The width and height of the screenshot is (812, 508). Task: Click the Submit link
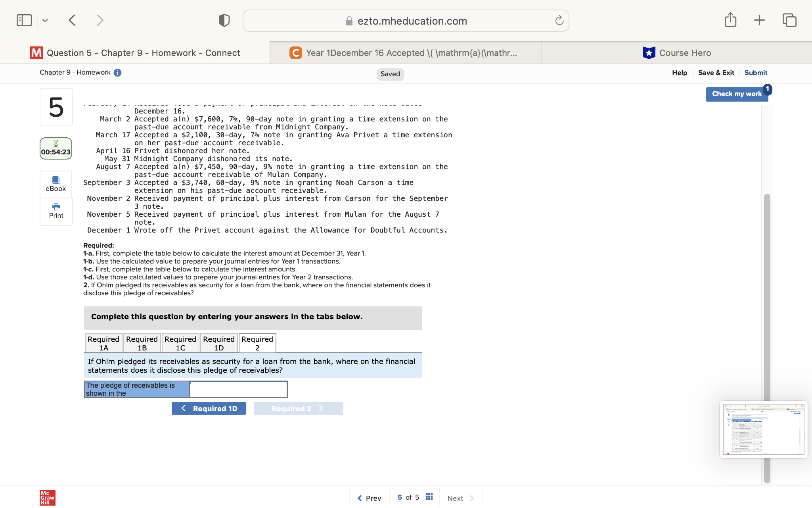[756, 73]
